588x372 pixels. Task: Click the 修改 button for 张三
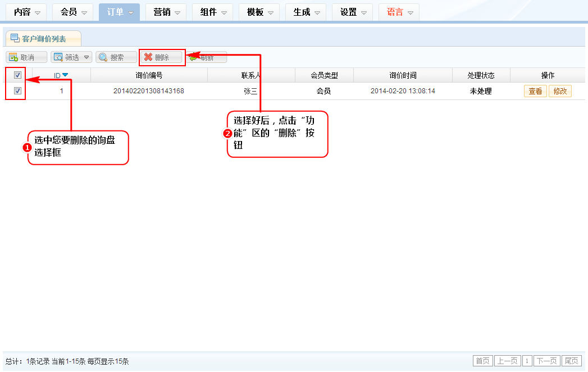[560, 91]
